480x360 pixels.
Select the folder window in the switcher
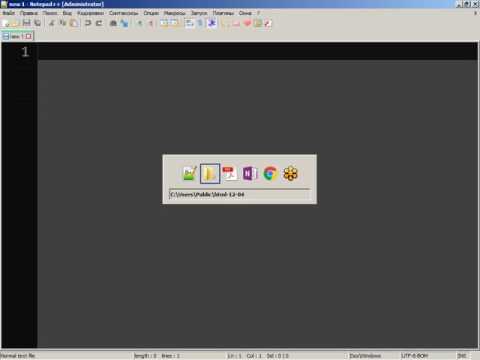click(x=210, y=173)
